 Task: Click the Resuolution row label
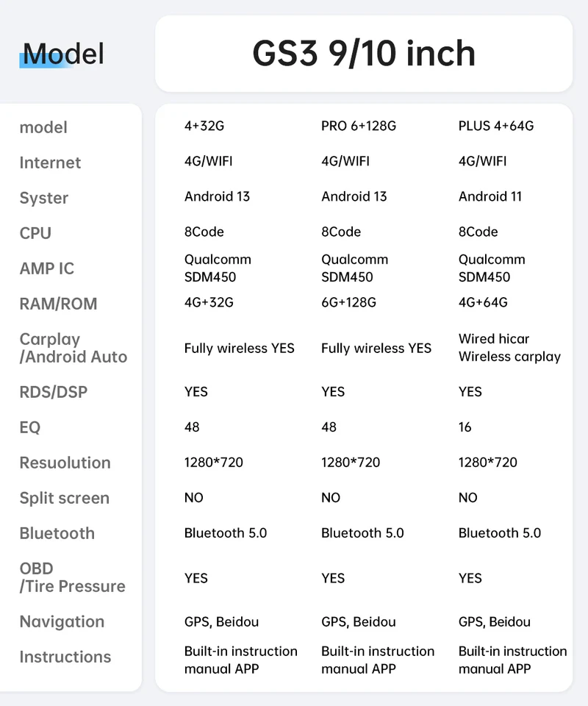pos(65,463)
